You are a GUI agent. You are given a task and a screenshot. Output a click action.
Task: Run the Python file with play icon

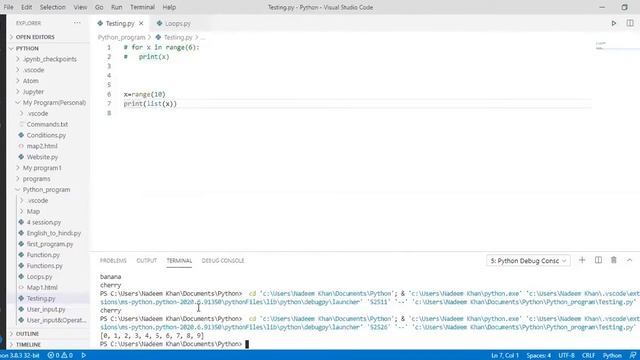(x=613, y=23)
